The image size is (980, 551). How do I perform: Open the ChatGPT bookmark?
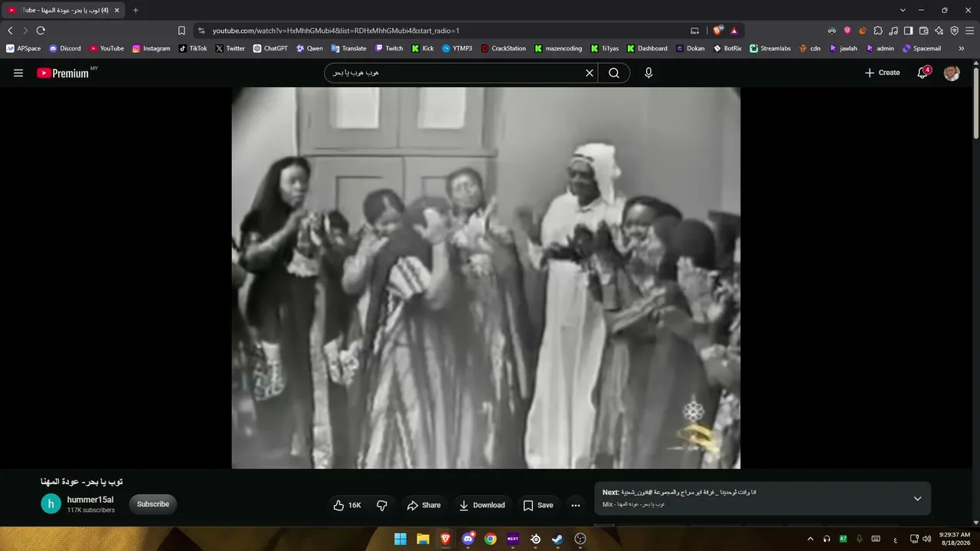(x=271, y=48)
